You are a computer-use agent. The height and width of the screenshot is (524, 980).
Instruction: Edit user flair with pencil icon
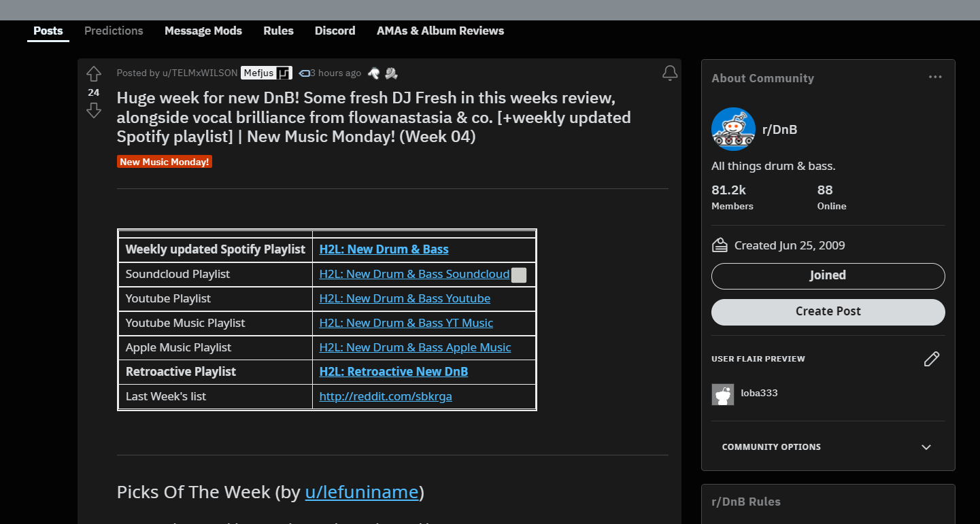pyautogui.click(x=932, y=359)
